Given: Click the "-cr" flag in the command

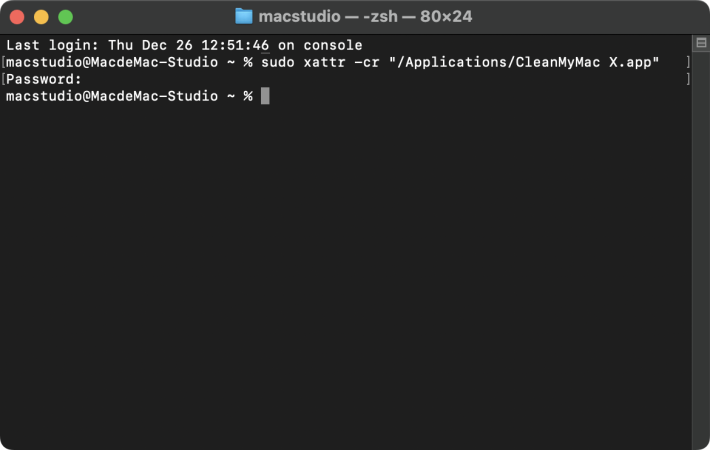Looking at the screenshot, I should click(367, 62).
